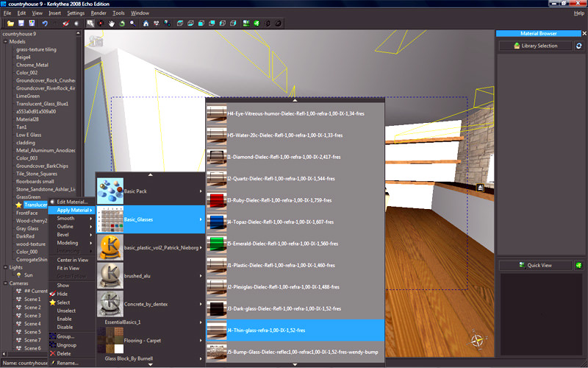Viewport: 588px width, 368px height.
Task: Click the Refresh icon in Material Browser
Action: [578, 46]
